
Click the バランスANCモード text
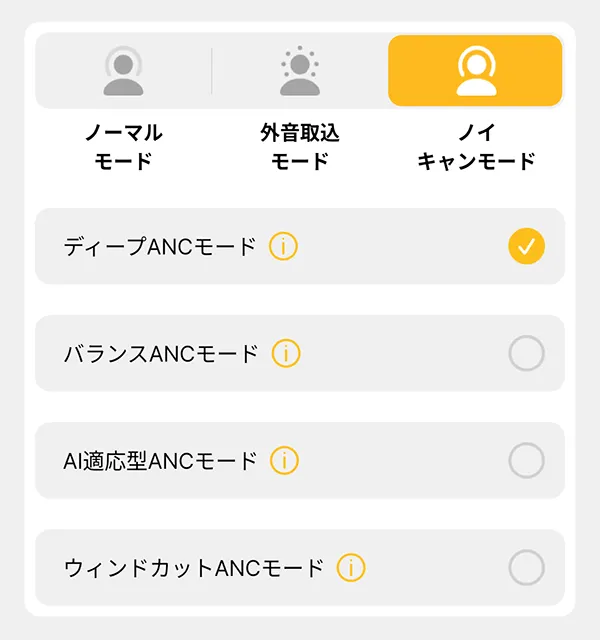(x=161, y=354)
